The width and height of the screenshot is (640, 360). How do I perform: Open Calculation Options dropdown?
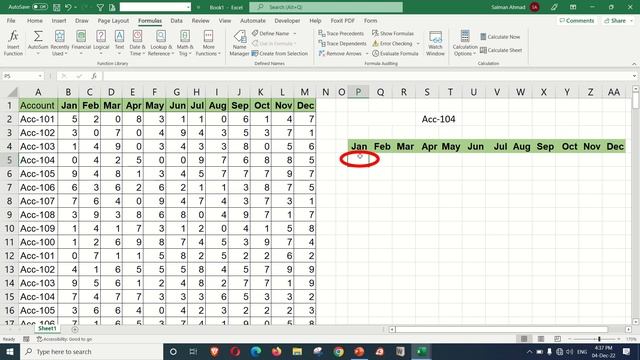[464, 43]
